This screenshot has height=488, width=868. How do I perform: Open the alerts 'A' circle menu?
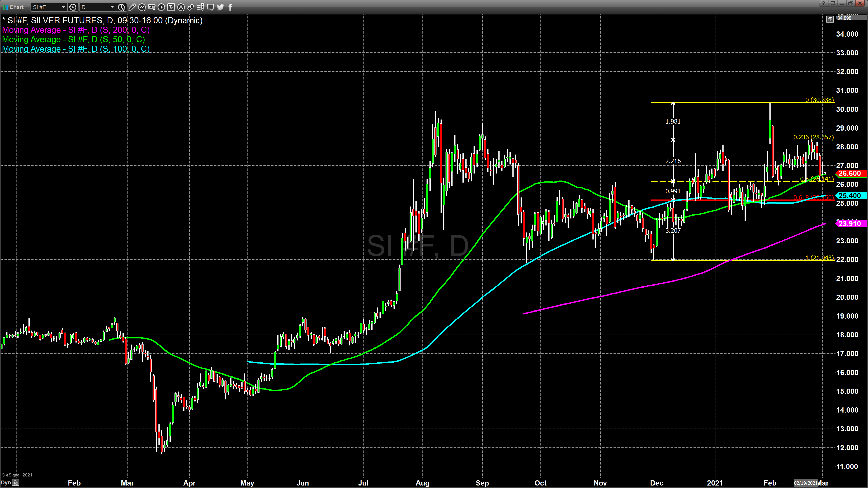(181, 7)
